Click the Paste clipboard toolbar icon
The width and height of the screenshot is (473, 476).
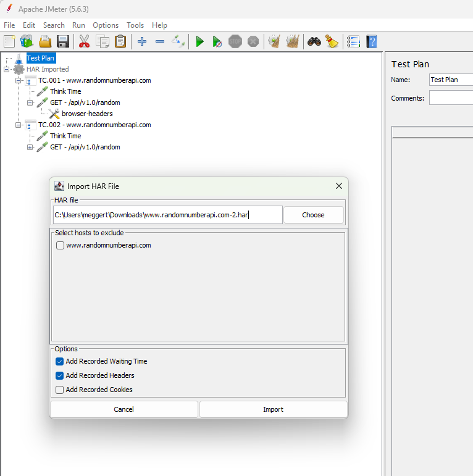pyautogui.click(x=120, y=41)
